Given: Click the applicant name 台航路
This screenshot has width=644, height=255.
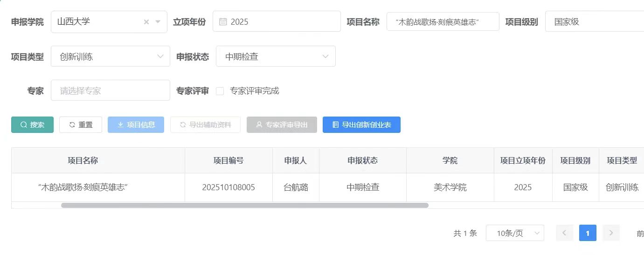Looking at the screenshot, I should 296,187.
